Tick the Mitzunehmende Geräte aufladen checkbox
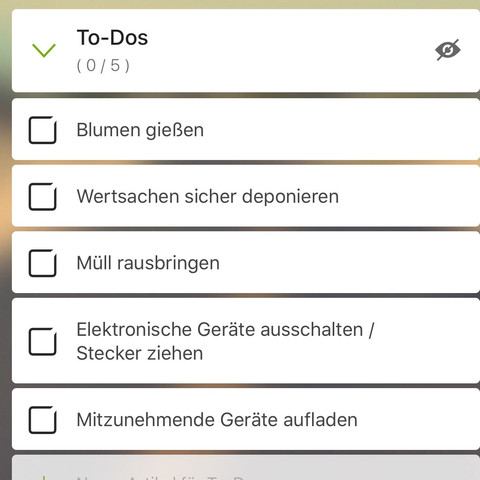 pyautogui.click(x=42, y=420)
